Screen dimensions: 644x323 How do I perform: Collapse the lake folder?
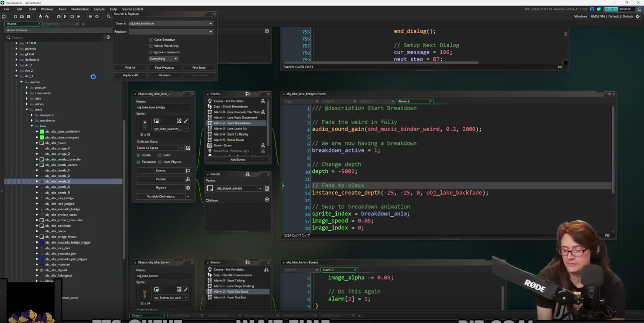(x=32, y=126)
